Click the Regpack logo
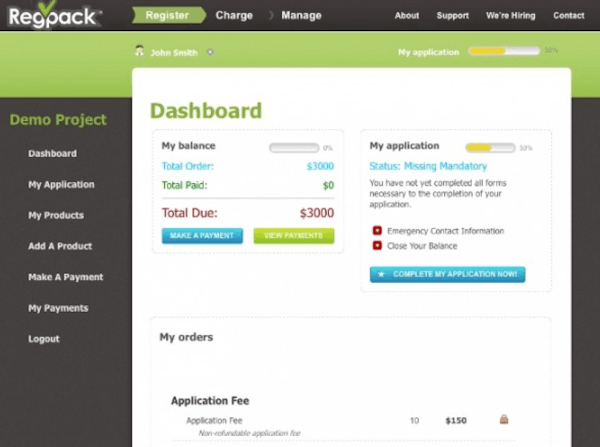Viewport: 600px width, 447px height. click(x=54, y=15)
